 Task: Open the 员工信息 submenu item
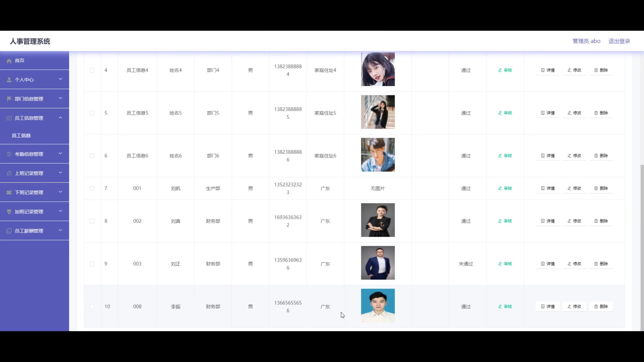35,135
